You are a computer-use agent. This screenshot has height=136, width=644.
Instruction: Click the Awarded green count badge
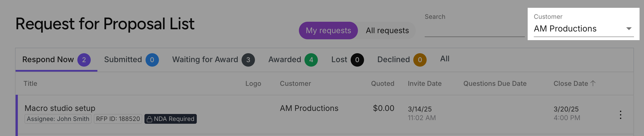(311, 60)
